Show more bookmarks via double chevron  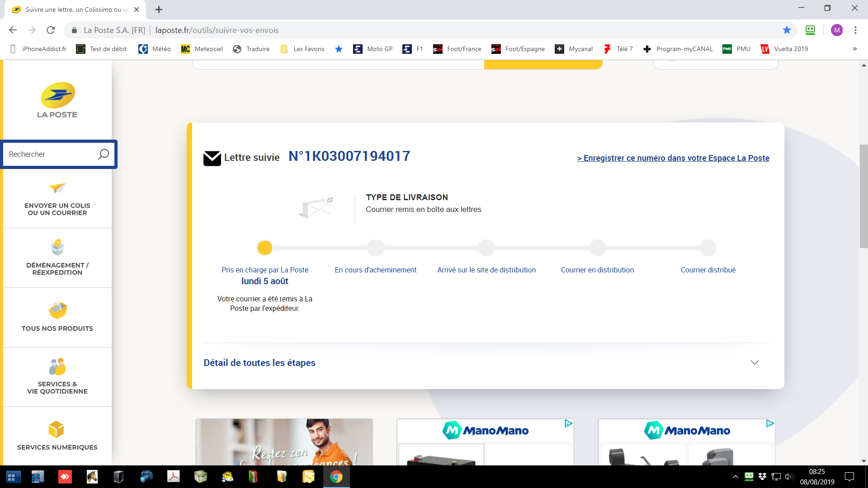pyautogui.click(x=855, y=49)
